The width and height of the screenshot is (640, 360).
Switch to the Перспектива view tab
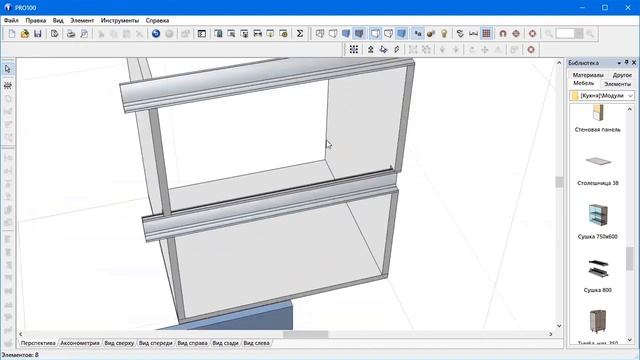(x=38, y=343)
